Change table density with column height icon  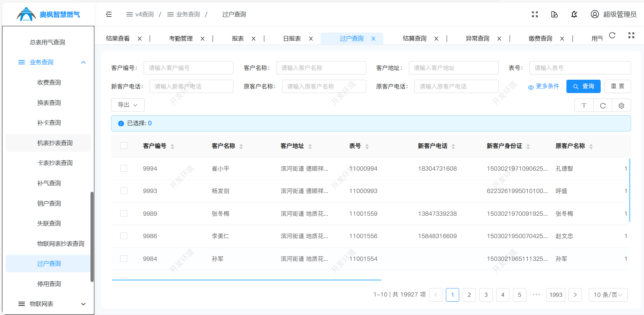pos(584,106)
